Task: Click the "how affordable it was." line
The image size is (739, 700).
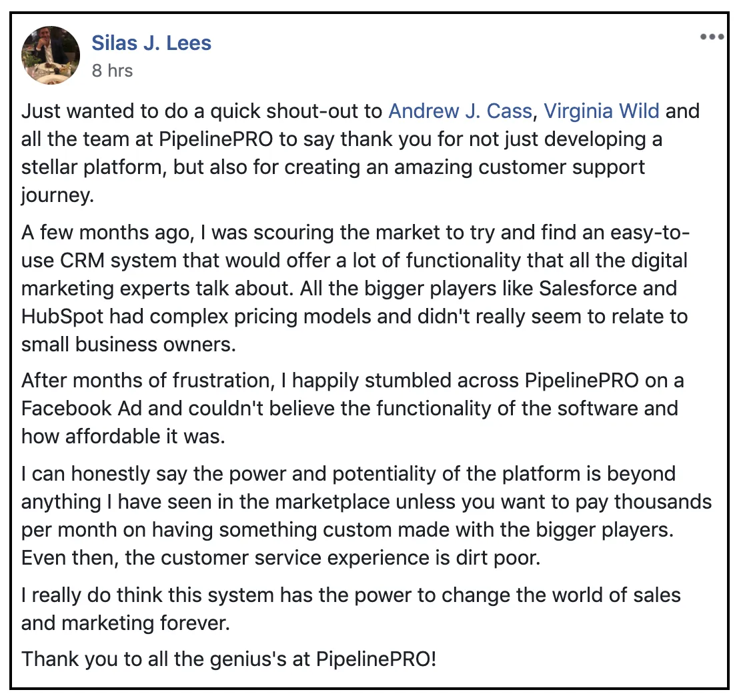Action: [123, 437]
